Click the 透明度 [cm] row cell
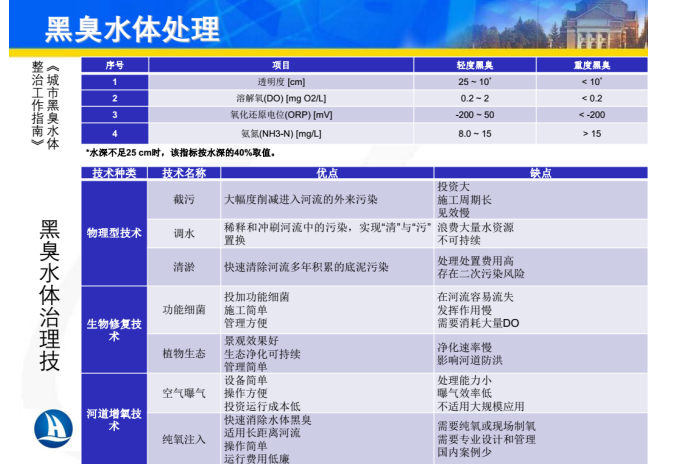673x475 pixels. (282, 81)
